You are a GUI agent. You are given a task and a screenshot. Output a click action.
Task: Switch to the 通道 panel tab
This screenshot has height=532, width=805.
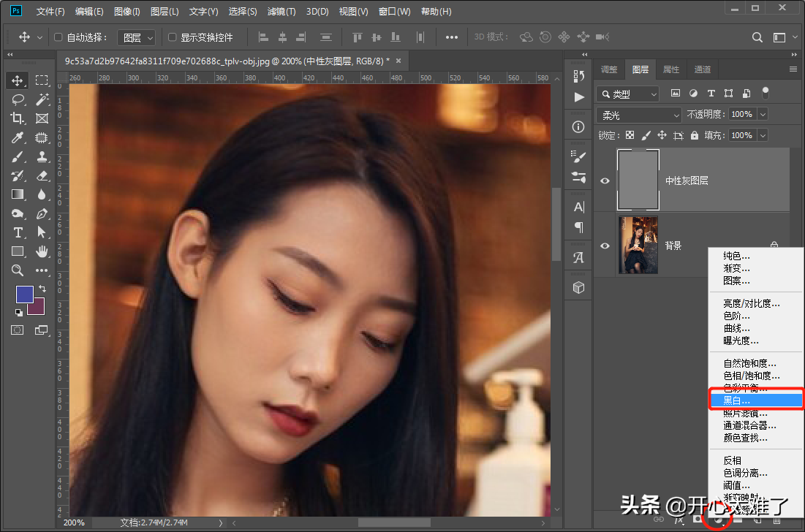[x=702, y=69]
